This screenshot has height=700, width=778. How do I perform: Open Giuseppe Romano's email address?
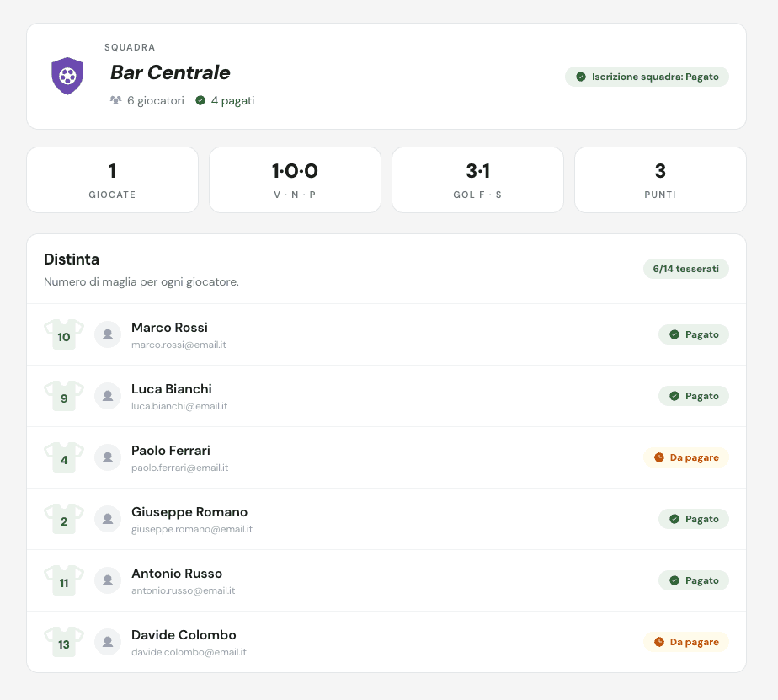[192, 529]
